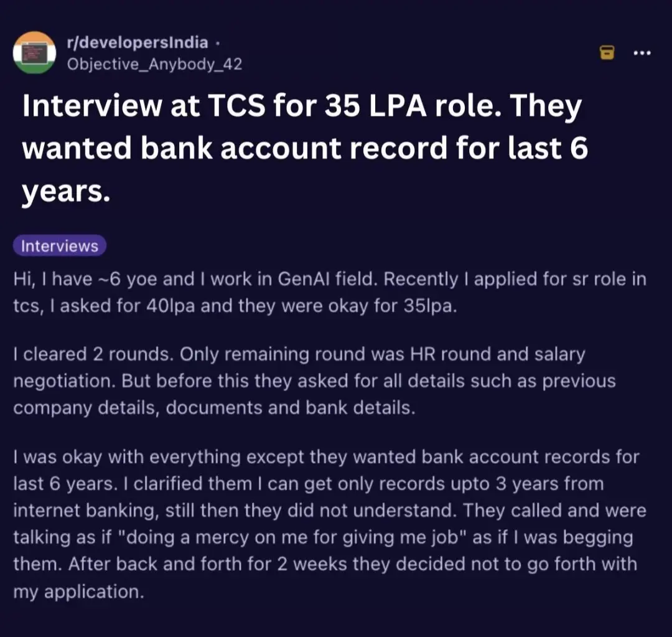Click "35 LPA" in the post title
The image size is (672, 637).
(375, 105)
